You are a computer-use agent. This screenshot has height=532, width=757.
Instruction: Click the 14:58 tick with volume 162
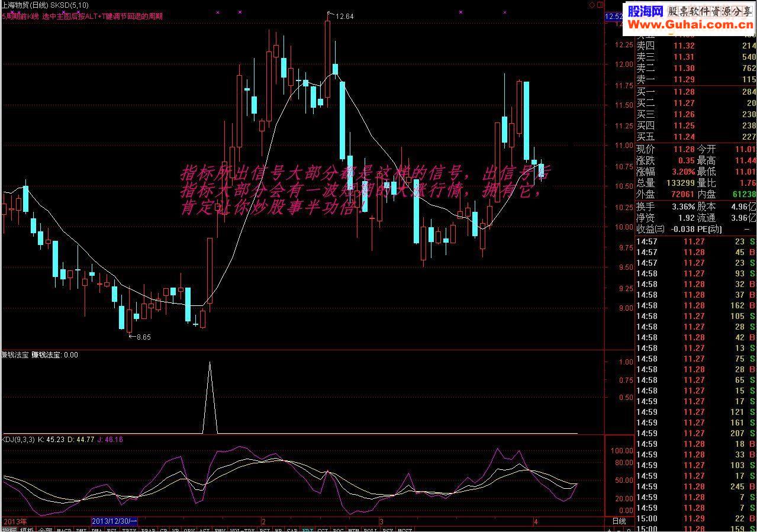click(696, 305)
